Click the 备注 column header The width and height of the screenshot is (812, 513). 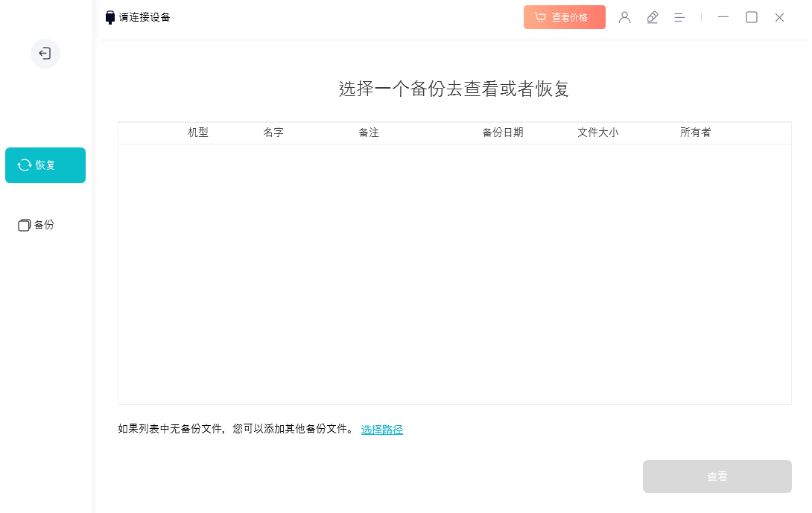(369, 133)
